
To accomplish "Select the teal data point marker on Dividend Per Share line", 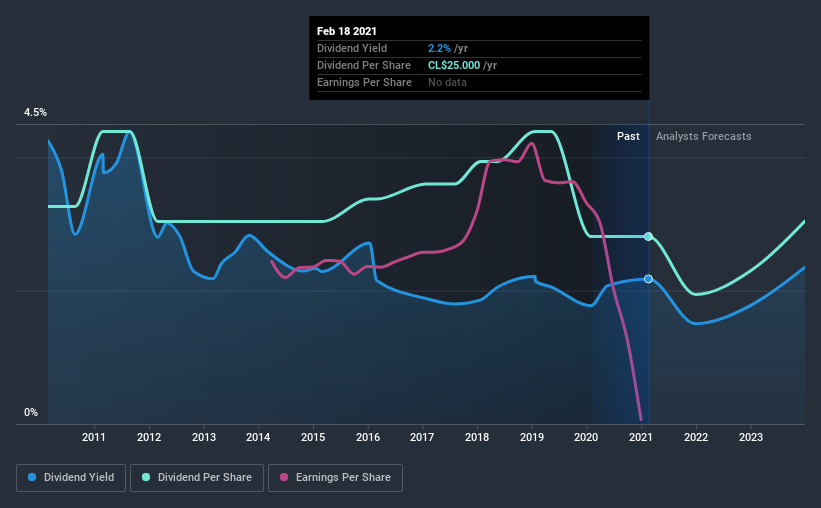I will [648, 236].
